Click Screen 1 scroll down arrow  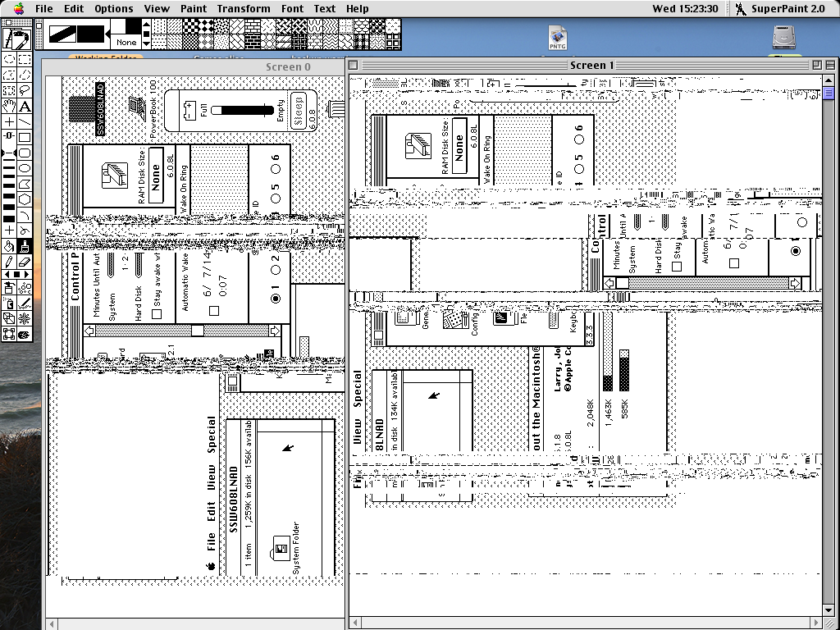(x=829, y=609)
